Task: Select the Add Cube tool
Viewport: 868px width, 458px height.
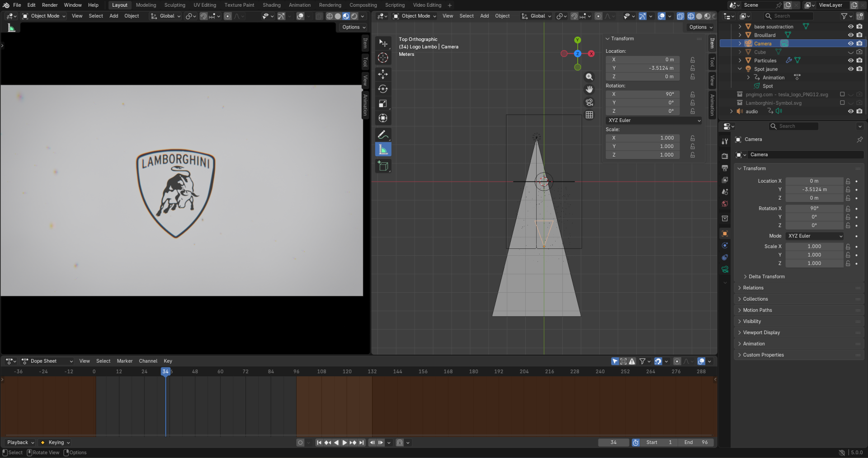Action: pos(383,166)
